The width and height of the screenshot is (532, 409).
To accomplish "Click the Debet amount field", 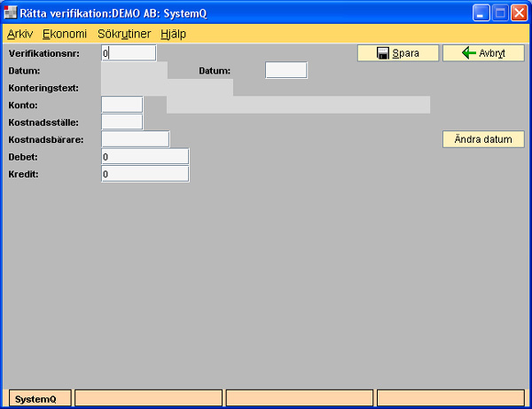I will tap(145, 156).
